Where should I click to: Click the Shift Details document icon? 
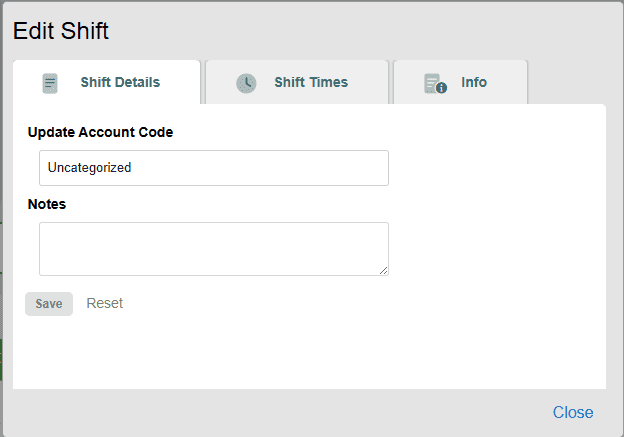(x=50, y=83)
